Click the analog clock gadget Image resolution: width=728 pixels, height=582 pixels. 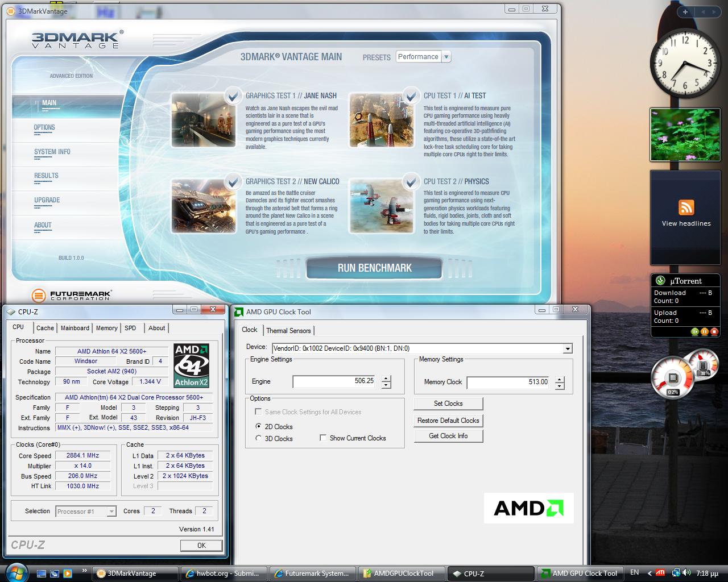click(685, 62)
